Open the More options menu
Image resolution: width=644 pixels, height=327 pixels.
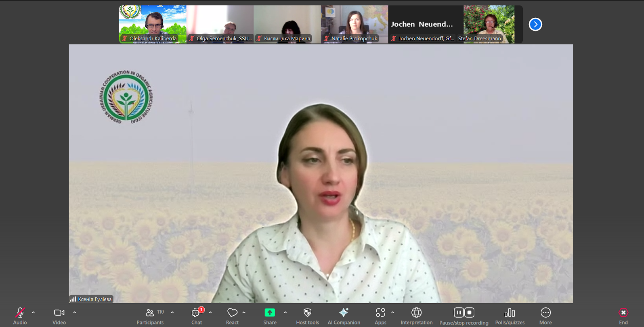click(x=545, y=313)
